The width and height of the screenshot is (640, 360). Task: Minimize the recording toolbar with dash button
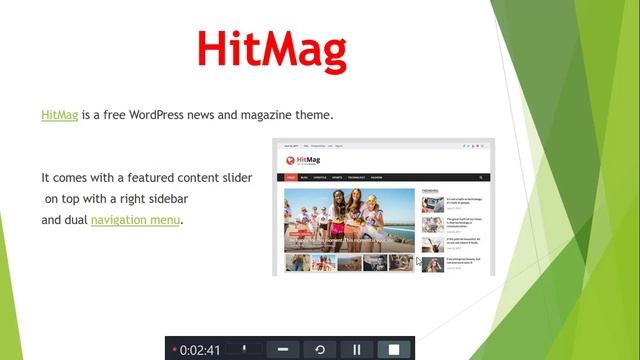[283, 350]
